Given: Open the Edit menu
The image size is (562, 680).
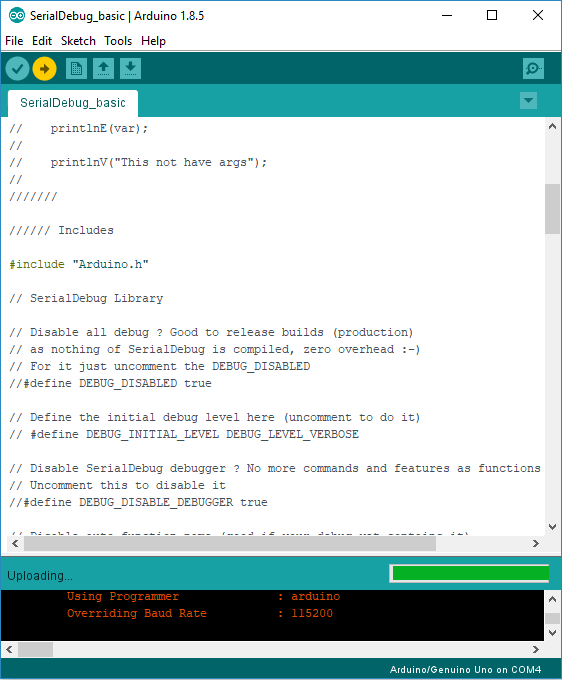Looking at the screenshot, I should 42,41.
